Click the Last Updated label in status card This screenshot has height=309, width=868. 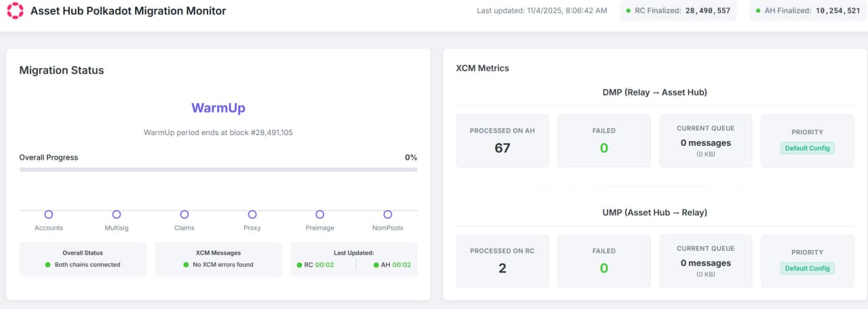pos(354,253)
